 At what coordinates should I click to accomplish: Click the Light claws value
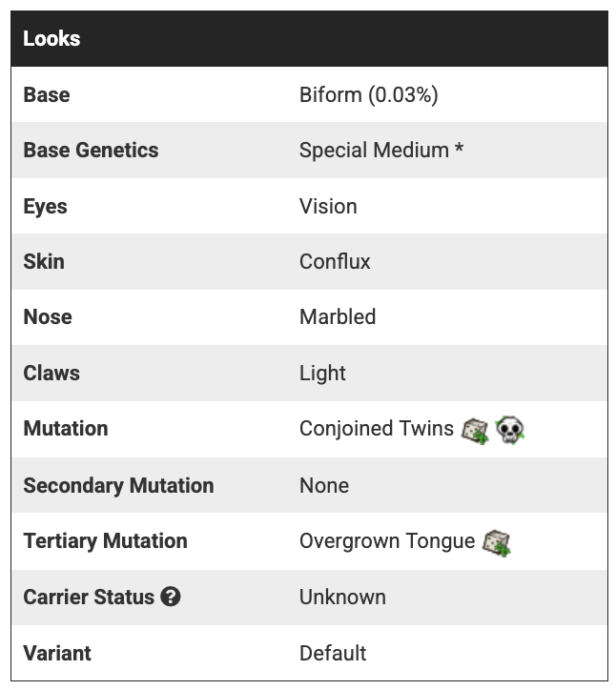[x=322, y=374]
